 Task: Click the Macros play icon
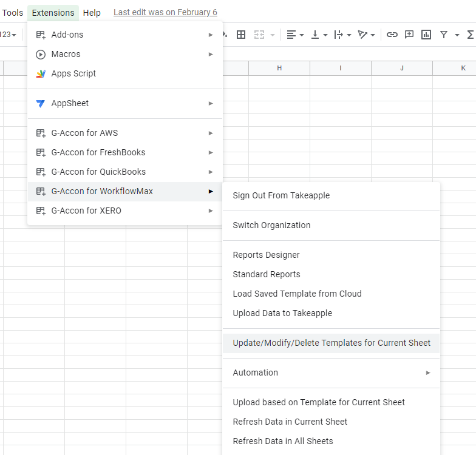(41, 55)
